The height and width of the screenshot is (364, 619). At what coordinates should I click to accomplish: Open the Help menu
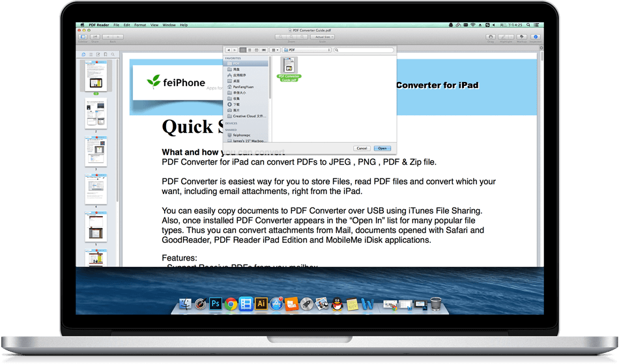tap(184, 25)
